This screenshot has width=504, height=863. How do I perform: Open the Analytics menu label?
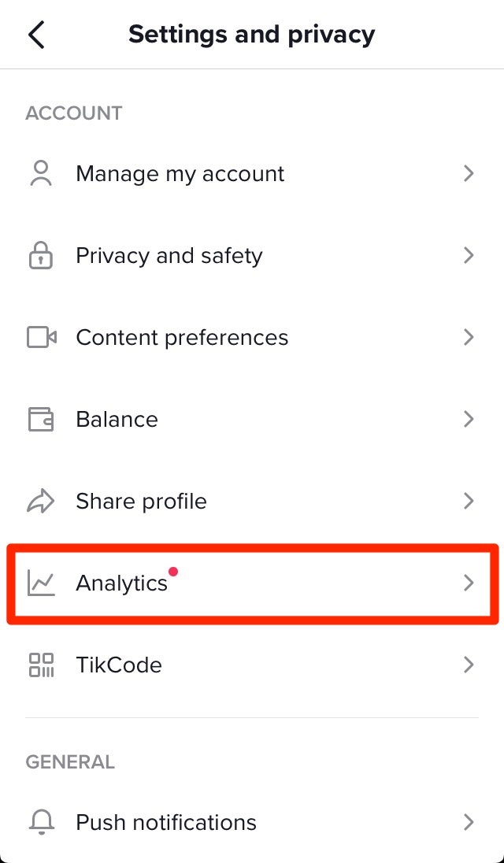point(121,583)
